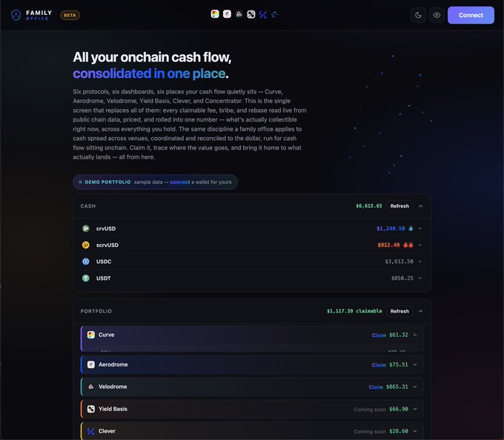The image size is (504, 440).
Task: Click the USDC token icon
Action: (x=86, y=261)
